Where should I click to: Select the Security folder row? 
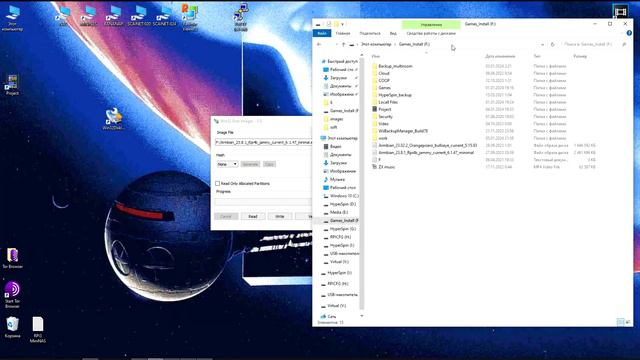click(484, 116)
